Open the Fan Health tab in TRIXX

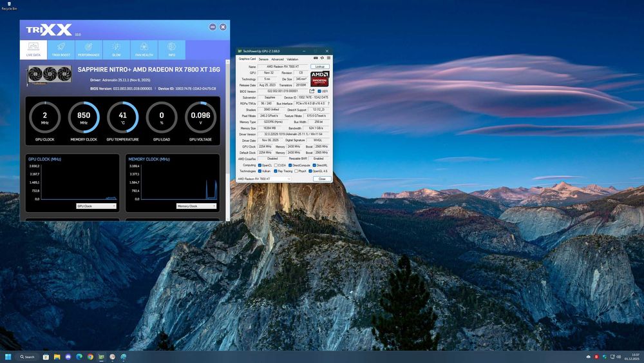[x=144, y=50]
